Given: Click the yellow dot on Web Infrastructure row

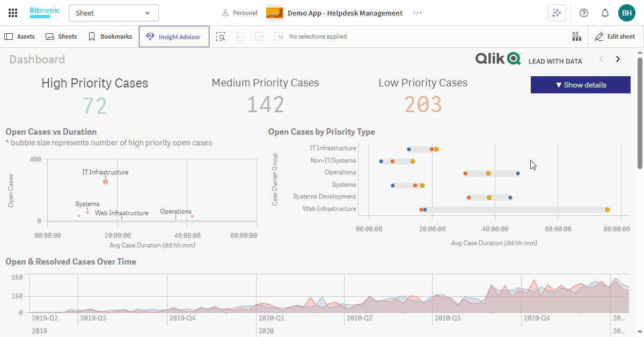Looking at the screenshot, I should point(607,210).
